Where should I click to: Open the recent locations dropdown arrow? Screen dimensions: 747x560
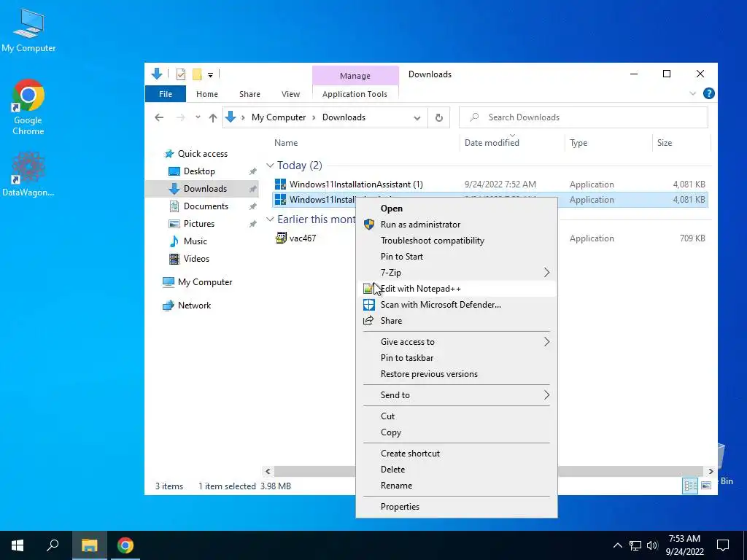(198, 117)
